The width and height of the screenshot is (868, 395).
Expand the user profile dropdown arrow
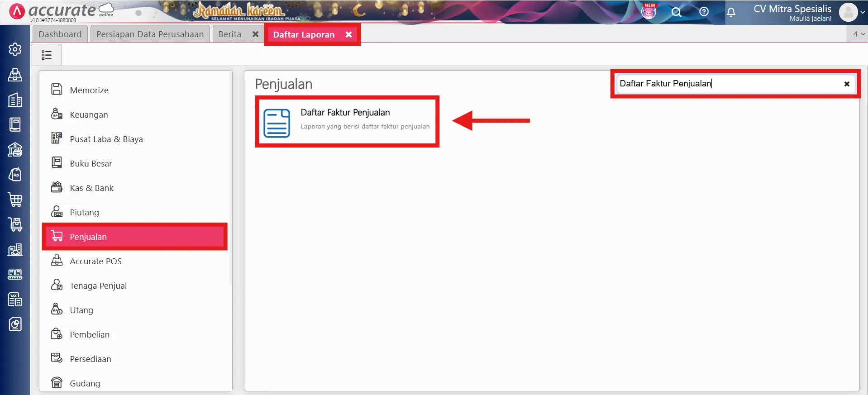[x=863, y=13]
